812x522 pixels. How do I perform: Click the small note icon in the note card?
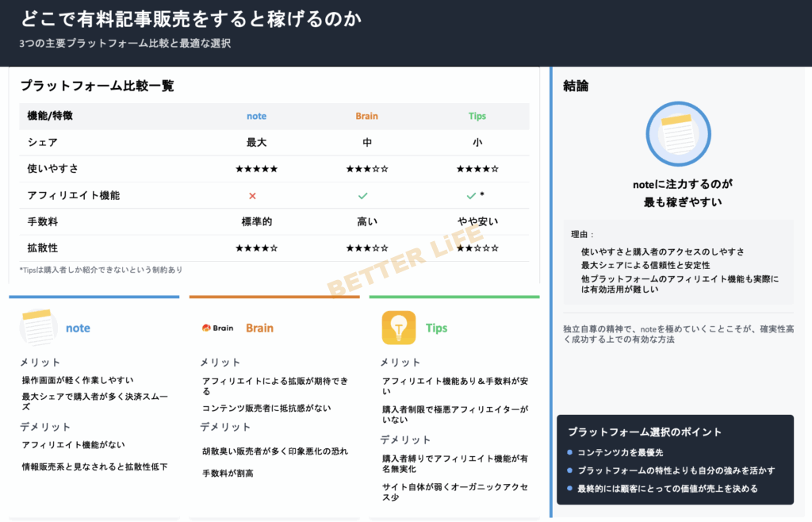pos(39,328)
